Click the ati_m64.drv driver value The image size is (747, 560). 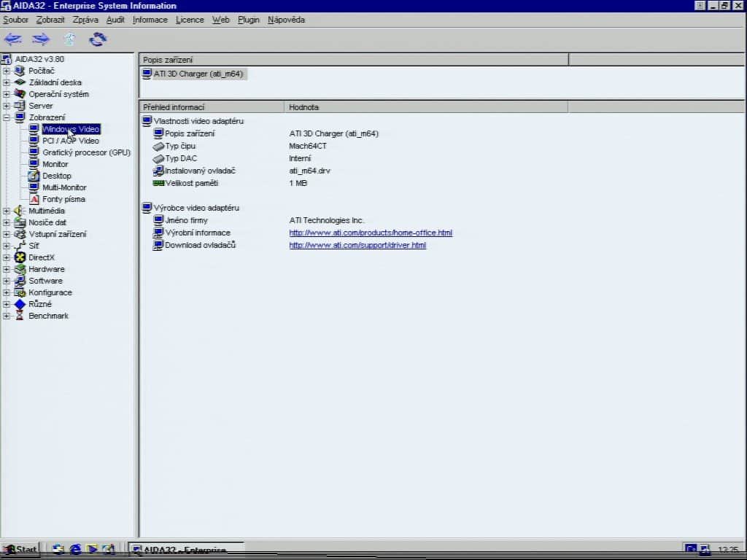coord(309,171)
